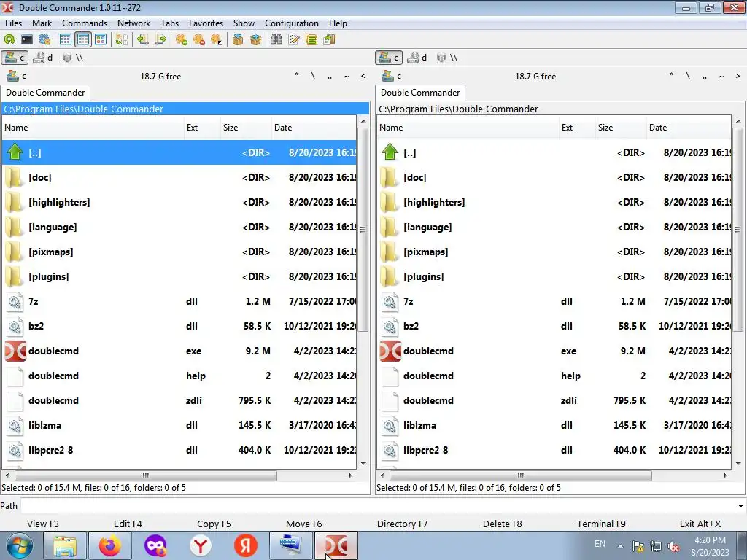The width and height of the screenshot is (747, 560).
Task: Open the Favorites menu
Action: tap(206, 23)
